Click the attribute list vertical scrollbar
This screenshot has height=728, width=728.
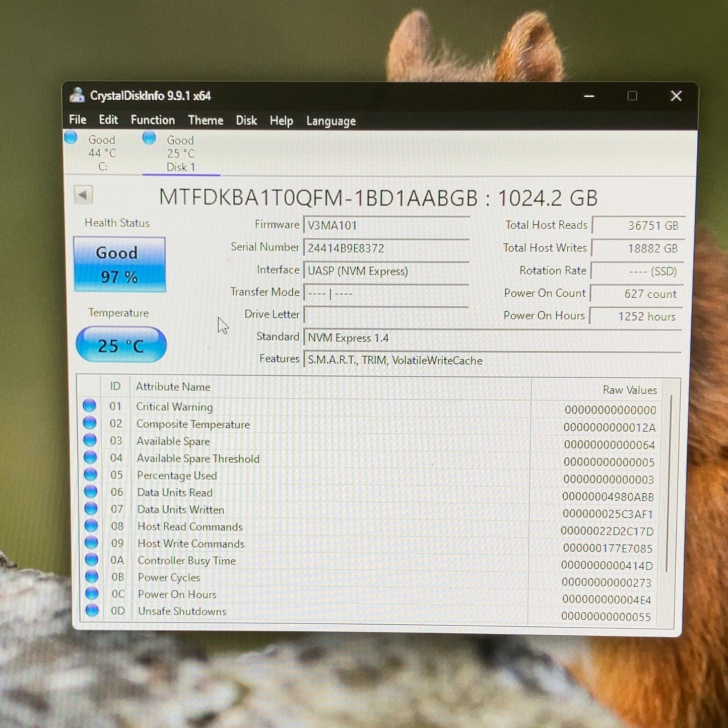pyautogui.click(x=669, y=484)
